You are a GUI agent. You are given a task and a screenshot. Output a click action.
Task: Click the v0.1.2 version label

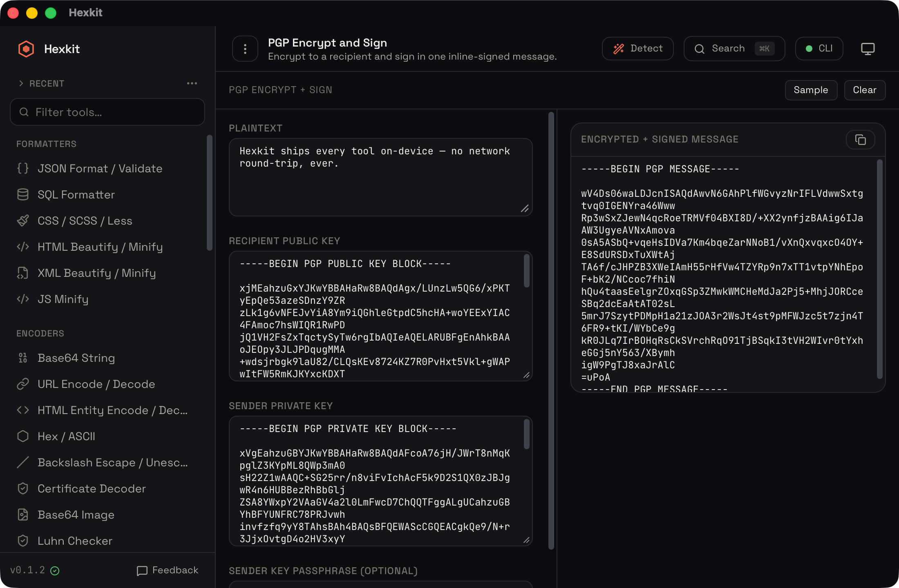click(x=28, y=570)
